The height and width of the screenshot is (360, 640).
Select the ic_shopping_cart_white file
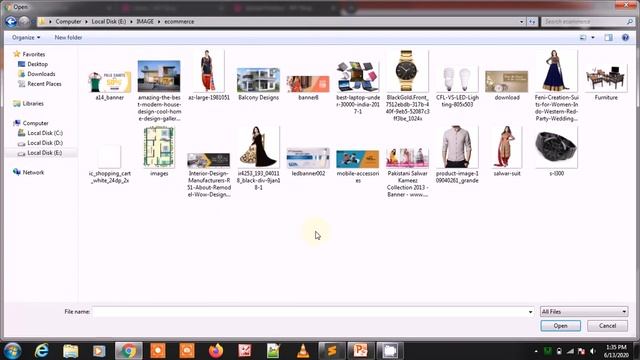click(109, 164)
